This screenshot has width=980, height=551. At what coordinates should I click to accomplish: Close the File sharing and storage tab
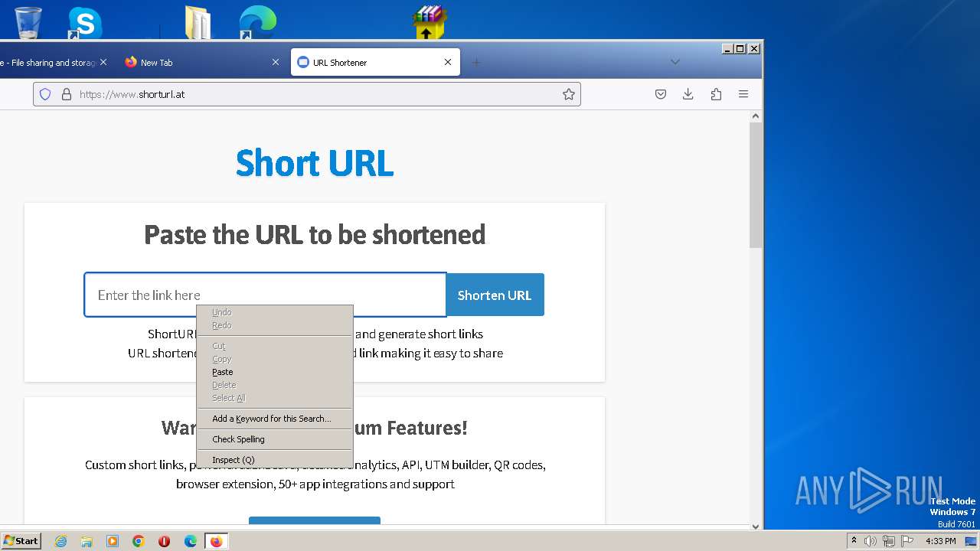pyautogui.click(x=103, y=62)
